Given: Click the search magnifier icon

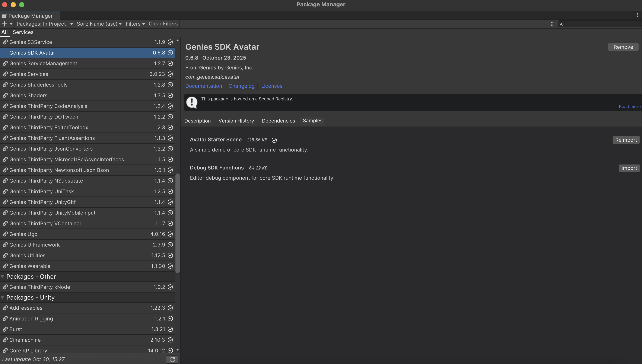Looking at the screenshot, I should click(561, 24).
